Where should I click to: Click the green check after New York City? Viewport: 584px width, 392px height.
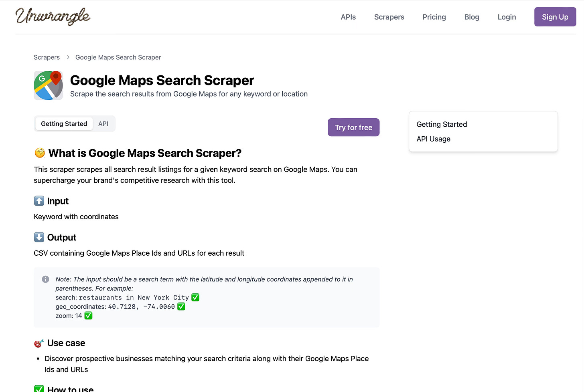click(195, 297)
